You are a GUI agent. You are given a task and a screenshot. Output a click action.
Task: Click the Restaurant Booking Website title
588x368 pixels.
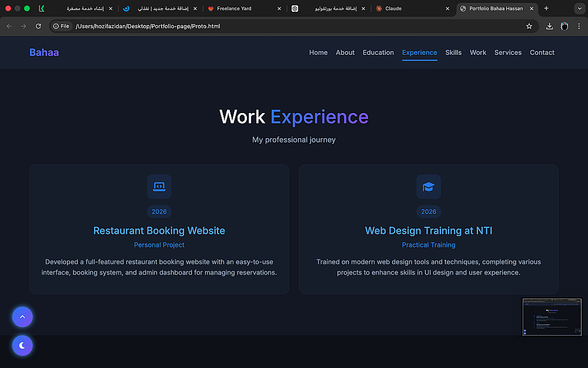[159, 231]
